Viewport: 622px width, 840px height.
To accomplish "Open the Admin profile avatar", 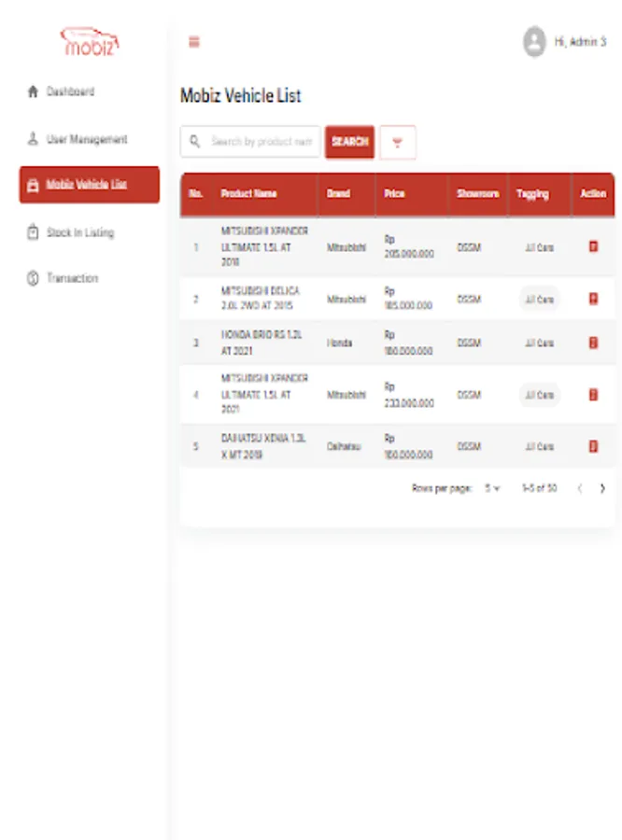I will tap(534, 41).
